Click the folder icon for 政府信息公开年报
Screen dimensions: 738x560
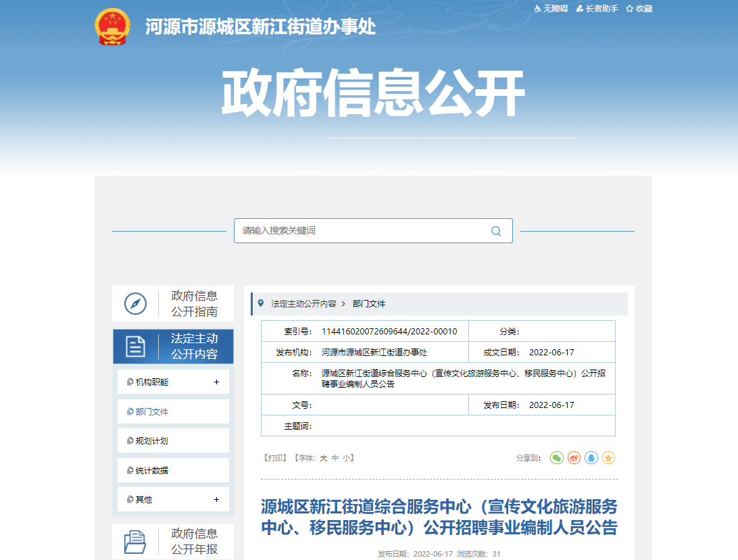(x=135, y=542)
